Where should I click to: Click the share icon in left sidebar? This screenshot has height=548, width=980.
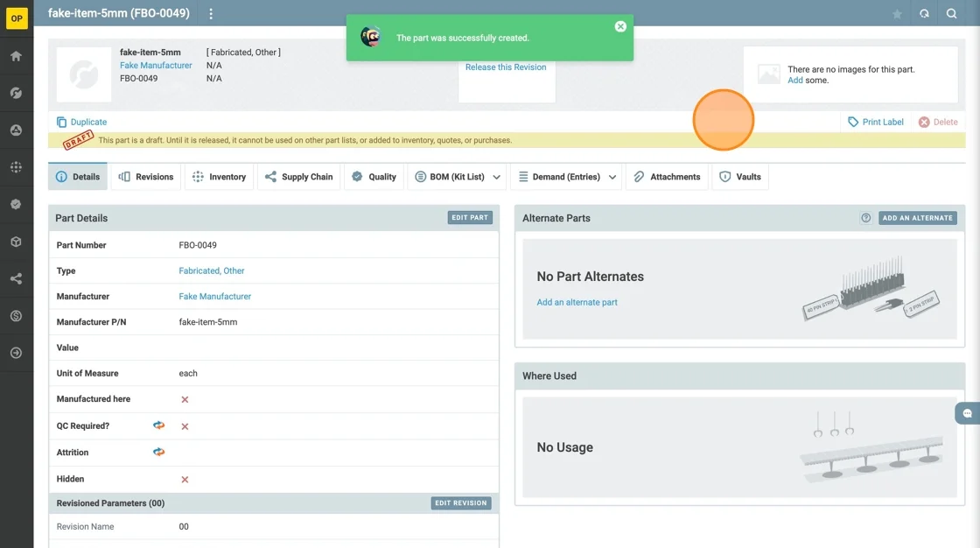pyautogui.click(x=16, y=279)
